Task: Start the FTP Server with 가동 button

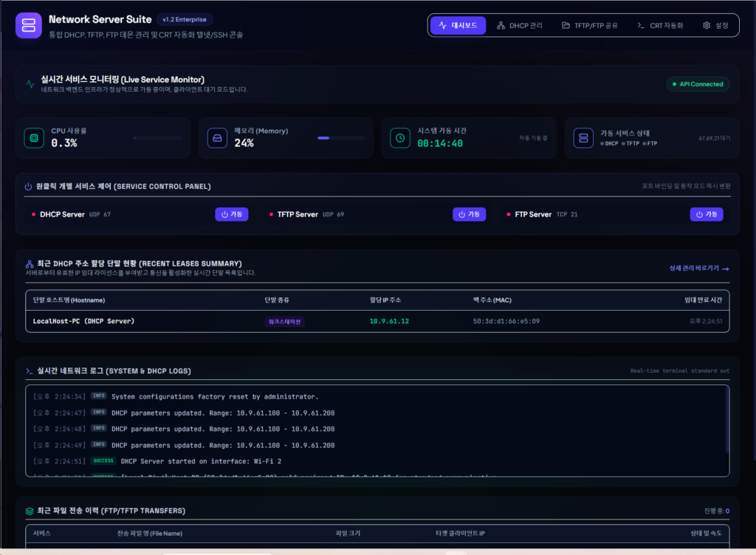Action: coord(707,214)
